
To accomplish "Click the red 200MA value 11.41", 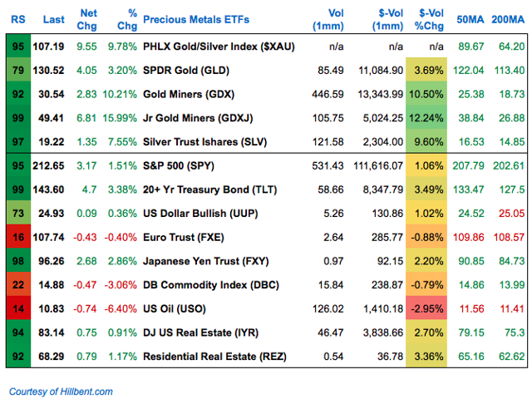I will point(512,308).
